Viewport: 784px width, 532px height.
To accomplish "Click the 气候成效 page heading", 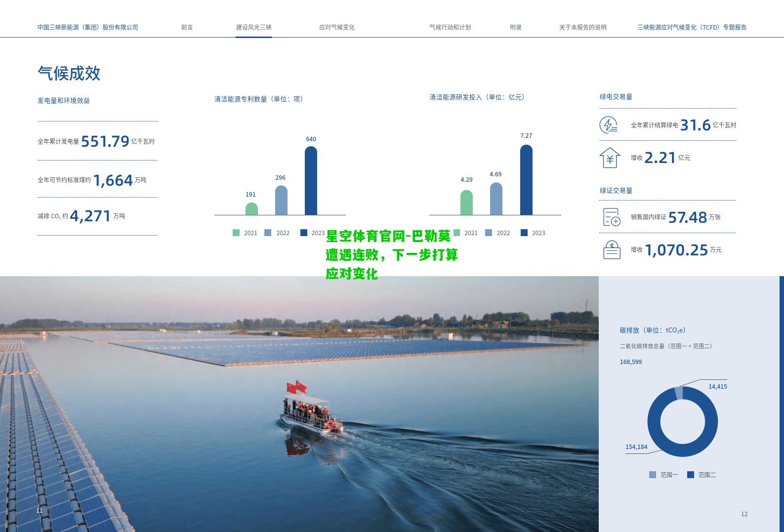I will click(x=69, y=74).
